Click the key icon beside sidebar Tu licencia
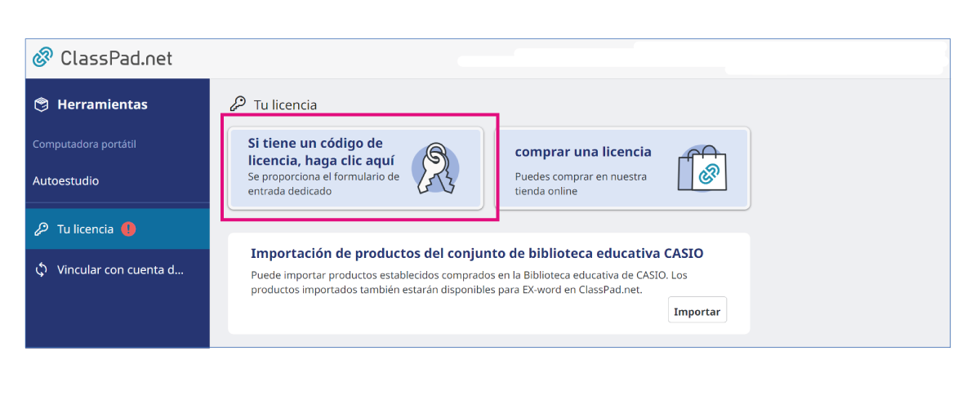The height and width of the screenshot is (413, 980). [41, 229]
